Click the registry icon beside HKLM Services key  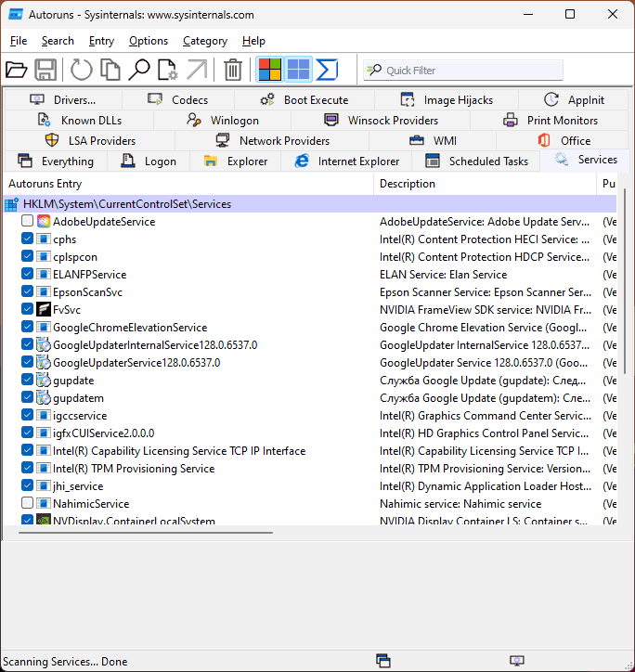(11, 204)
